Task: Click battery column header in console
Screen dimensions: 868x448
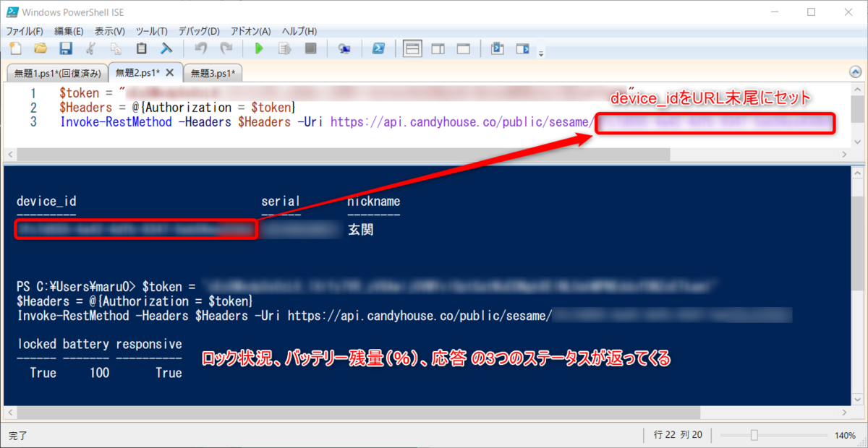Action: click(86, 344)
